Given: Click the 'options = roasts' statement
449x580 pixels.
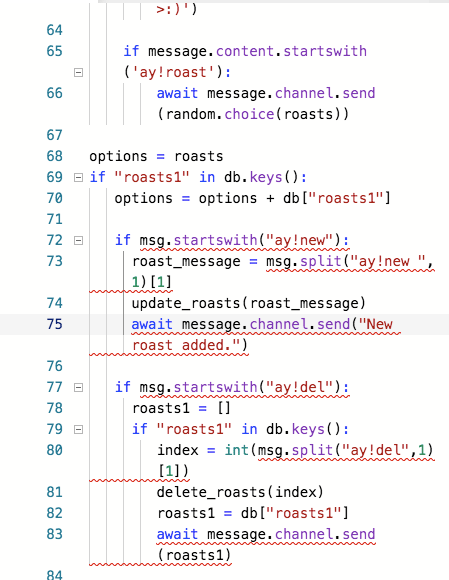Looking at the screenshot, I should 156,156.
